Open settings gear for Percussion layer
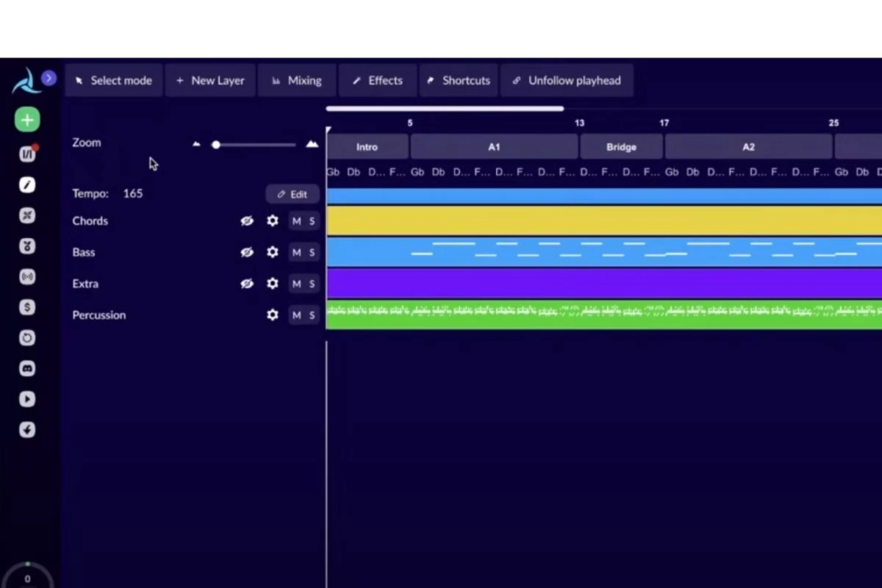The width and height of the screenshot is (882, 588). tap(273, 315)
